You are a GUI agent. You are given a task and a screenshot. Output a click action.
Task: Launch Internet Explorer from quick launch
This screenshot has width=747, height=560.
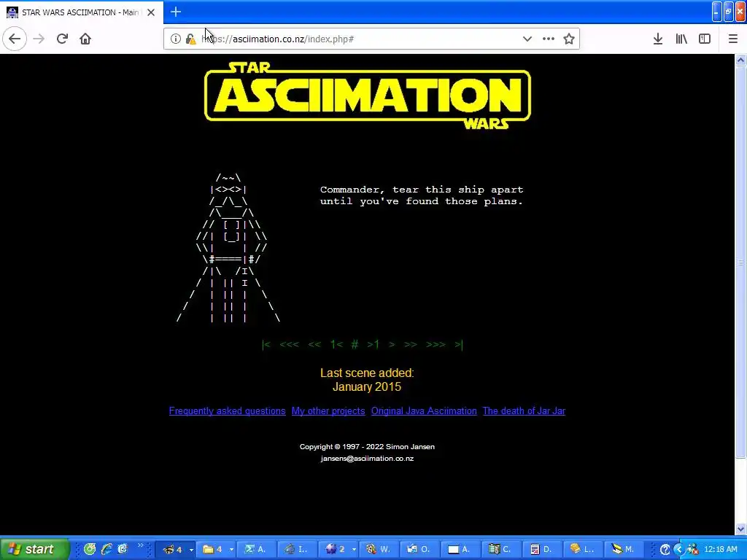click(x=107, y=549)
